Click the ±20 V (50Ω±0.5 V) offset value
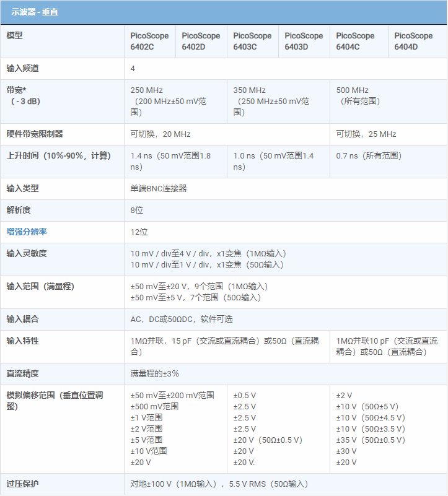This screenshot has width=448, height=496. 268,440
